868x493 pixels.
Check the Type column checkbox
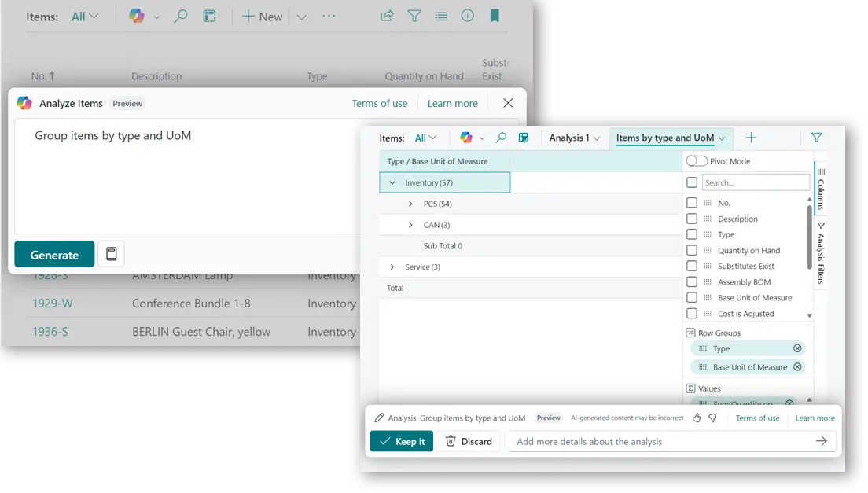click(x=692, y=234)
